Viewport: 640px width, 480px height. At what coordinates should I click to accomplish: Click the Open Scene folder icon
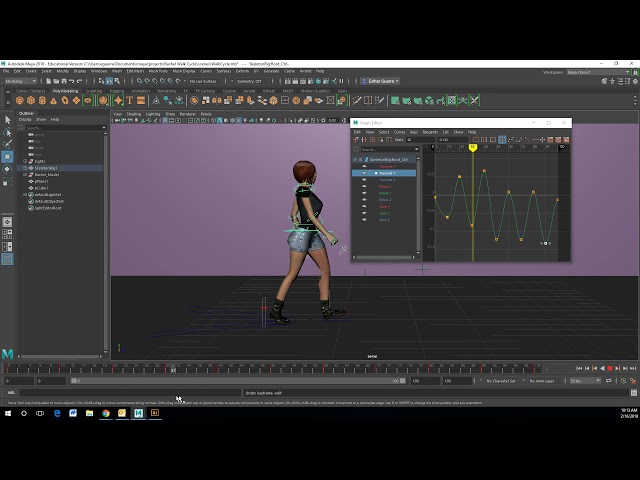tap(56, 81)
